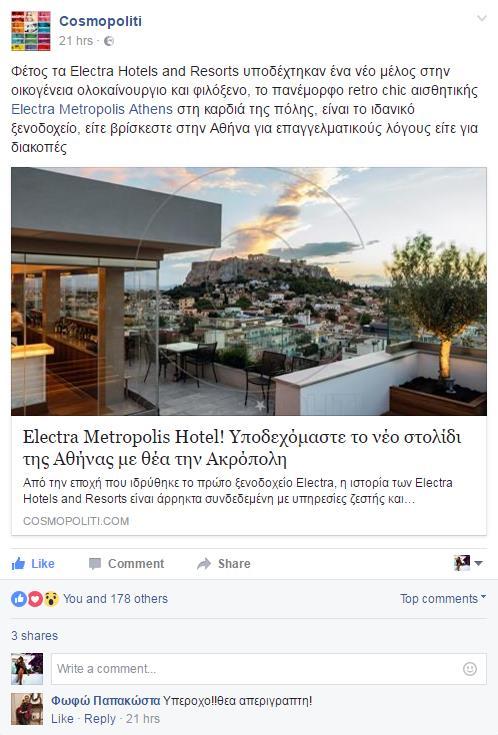Click the Write a comment field

pos(269,669)
